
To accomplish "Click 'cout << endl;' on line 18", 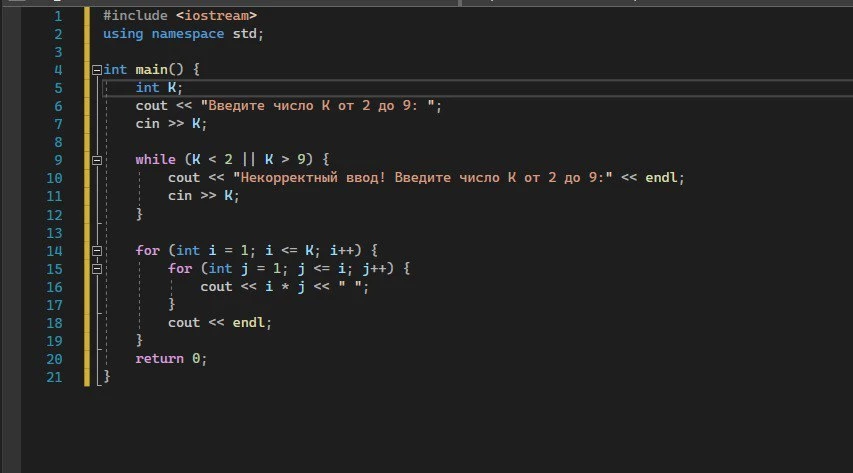I will click(220, 322).
